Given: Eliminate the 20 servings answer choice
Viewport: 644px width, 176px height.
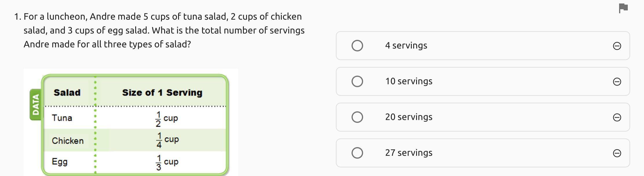Looking at the screenshot, I should 617,117.
